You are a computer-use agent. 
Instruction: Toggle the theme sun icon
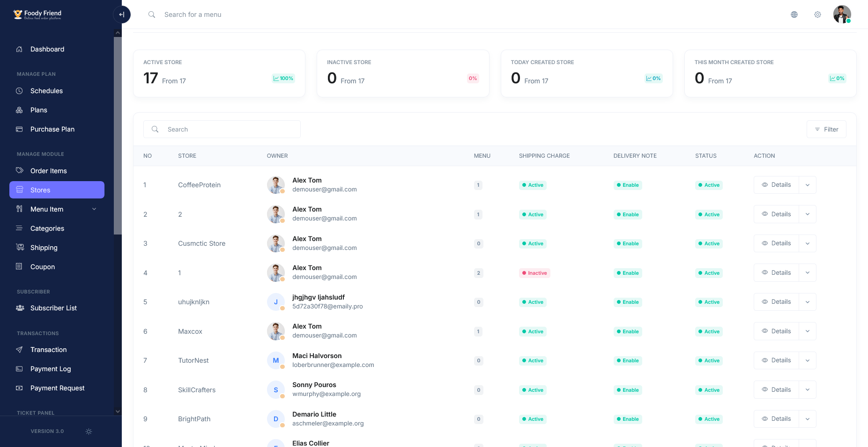point(89,432)
